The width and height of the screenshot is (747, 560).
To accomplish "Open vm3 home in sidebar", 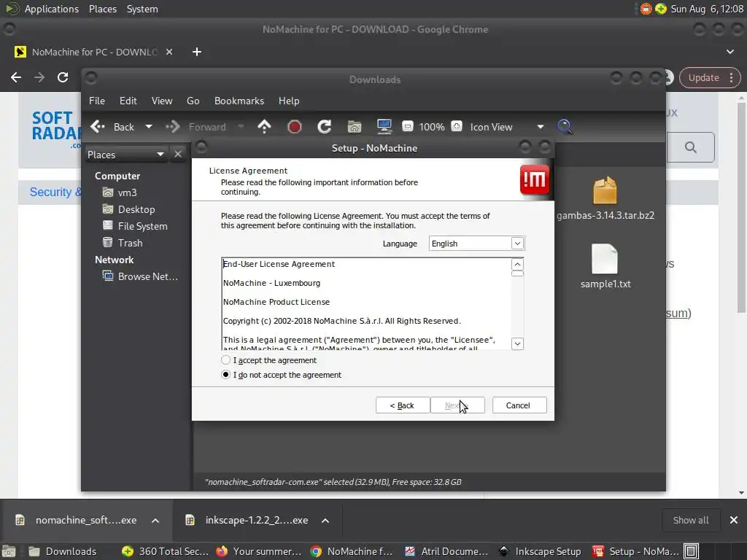I will (x=120, y=192).
